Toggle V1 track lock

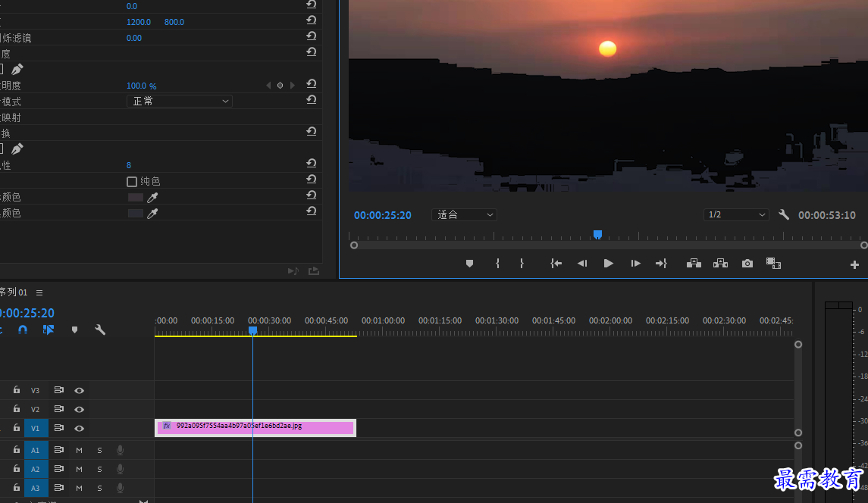(x=17, y=428)
